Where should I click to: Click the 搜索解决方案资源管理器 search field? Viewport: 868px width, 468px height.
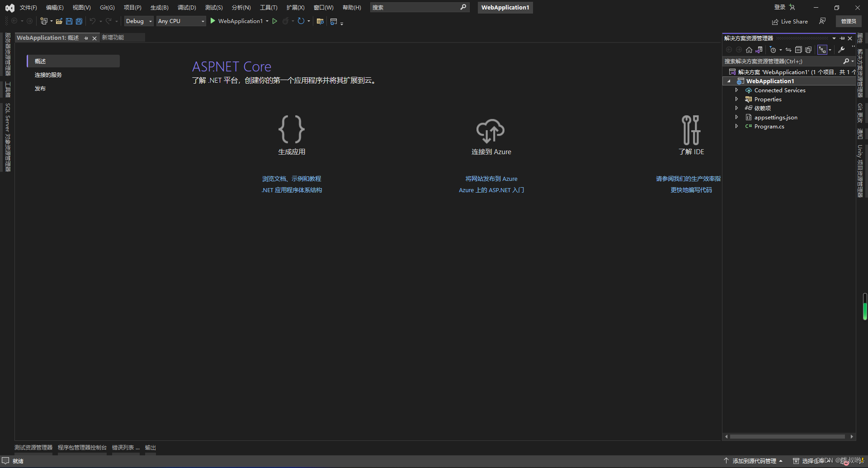coord(783,61)
